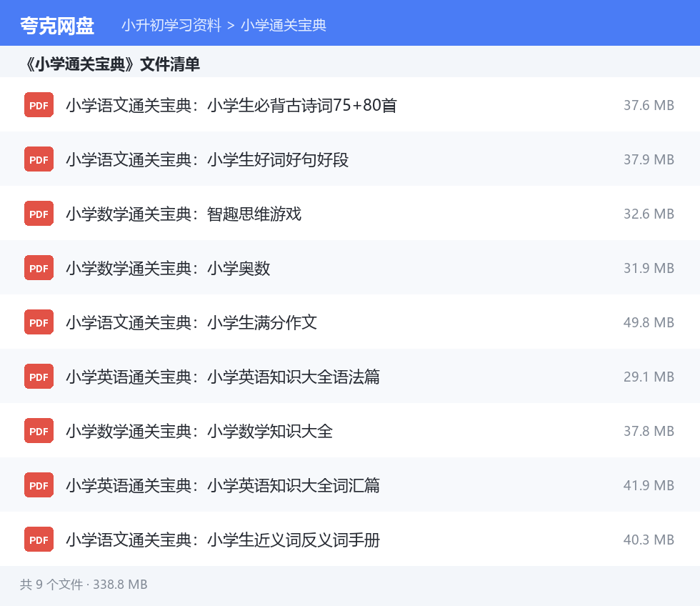This screenshot has width=700, height=606.
Task: Click the PDF icon for 小学生满分作文
Action: pos(39,322)
